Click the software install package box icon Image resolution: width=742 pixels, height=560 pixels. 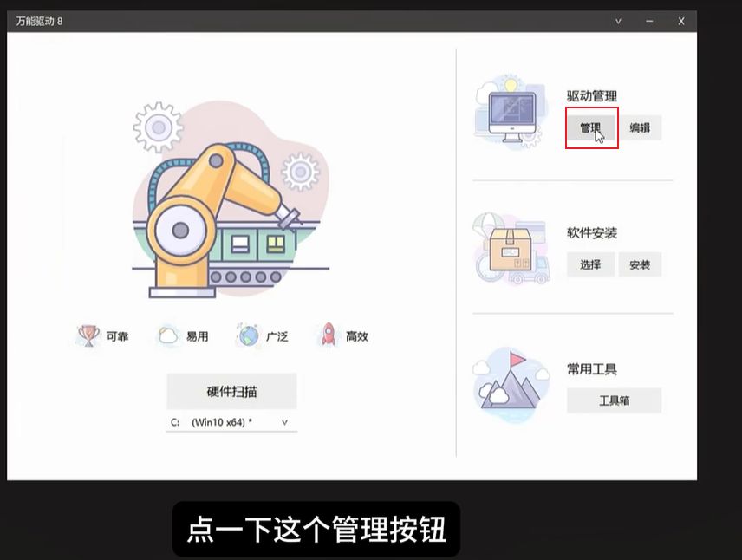[x=511, y=250]
